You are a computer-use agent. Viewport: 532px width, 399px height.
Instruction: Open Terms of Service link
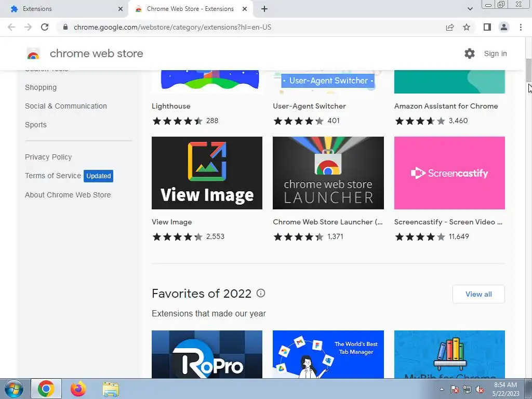(x=53, y=176)
